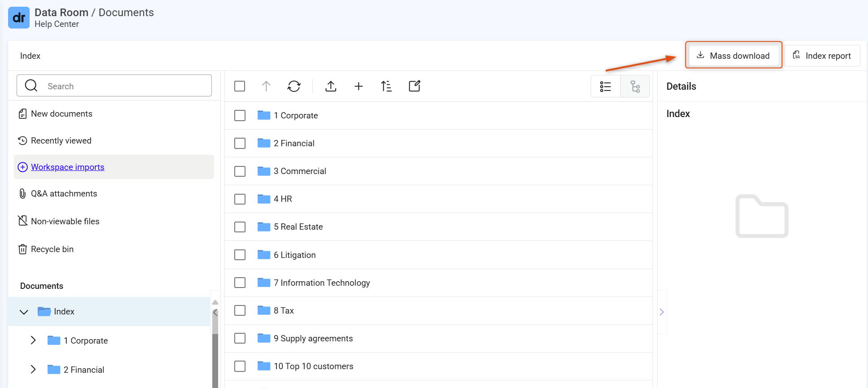The image size is (868, 388).
Task: Click the dr Data Room logo
Action: [x=19, y=17]
